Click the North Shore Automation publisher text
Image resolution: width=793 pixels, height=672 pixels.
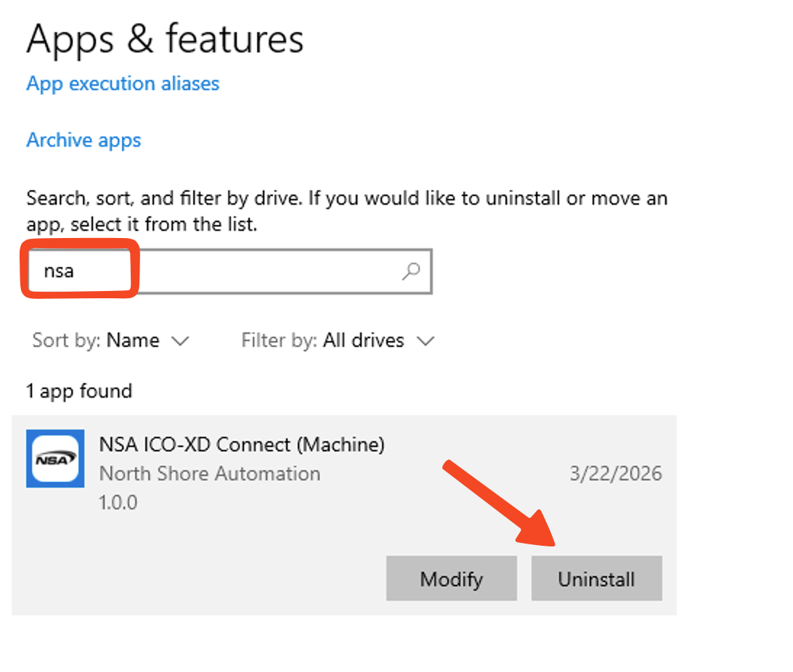click(210, 474)
